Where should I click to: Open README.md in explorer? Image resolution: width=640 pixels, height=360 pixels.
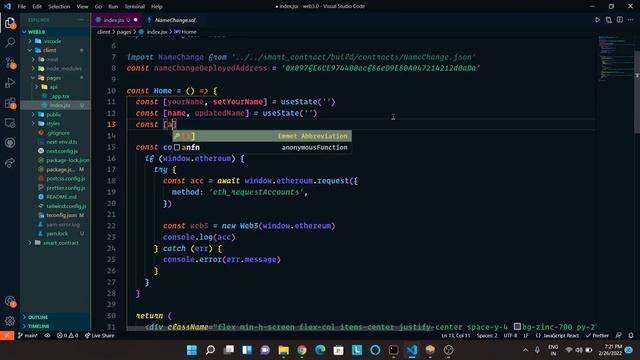click(x=55, y=197)
